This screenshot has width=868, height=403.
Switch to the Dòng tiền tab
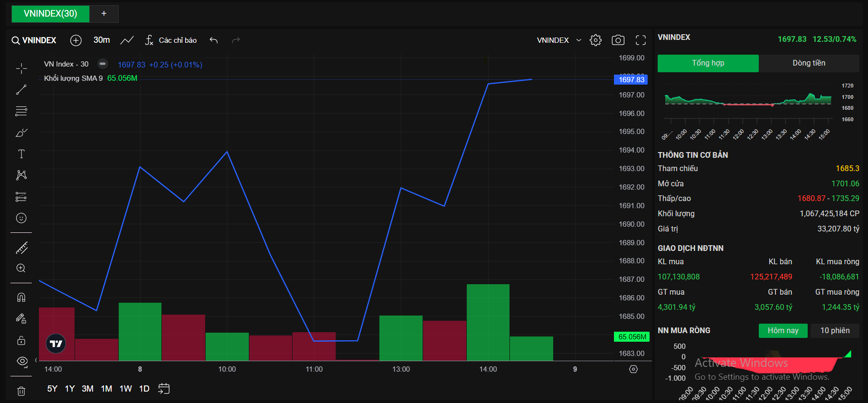(x=809, y=63)
